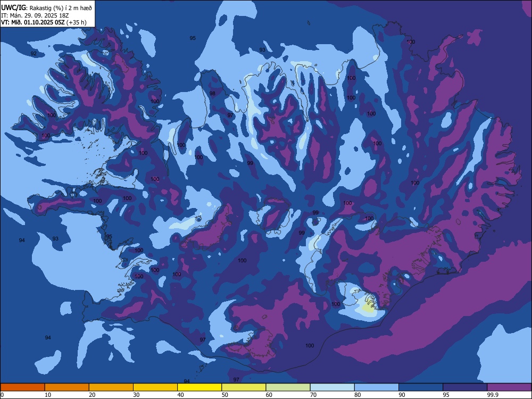This screenshot has height=399, width=532.
Task: Click the legend tick label '70'
Action: [x=313, y=395]
